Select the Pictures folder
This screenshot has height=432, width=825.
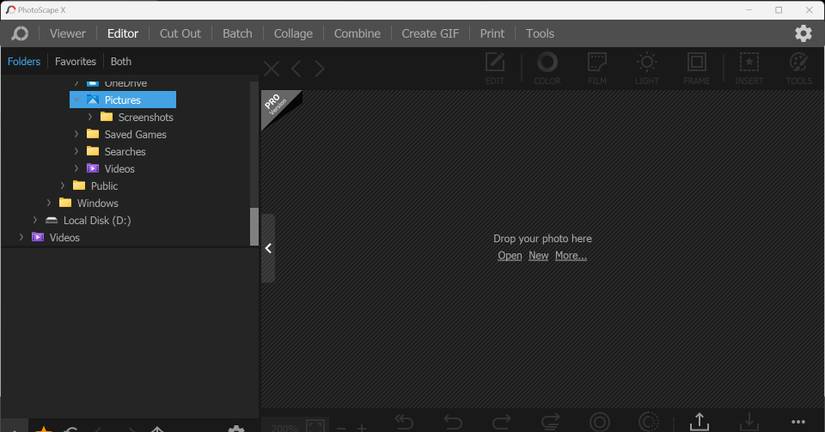click(123, 100)
